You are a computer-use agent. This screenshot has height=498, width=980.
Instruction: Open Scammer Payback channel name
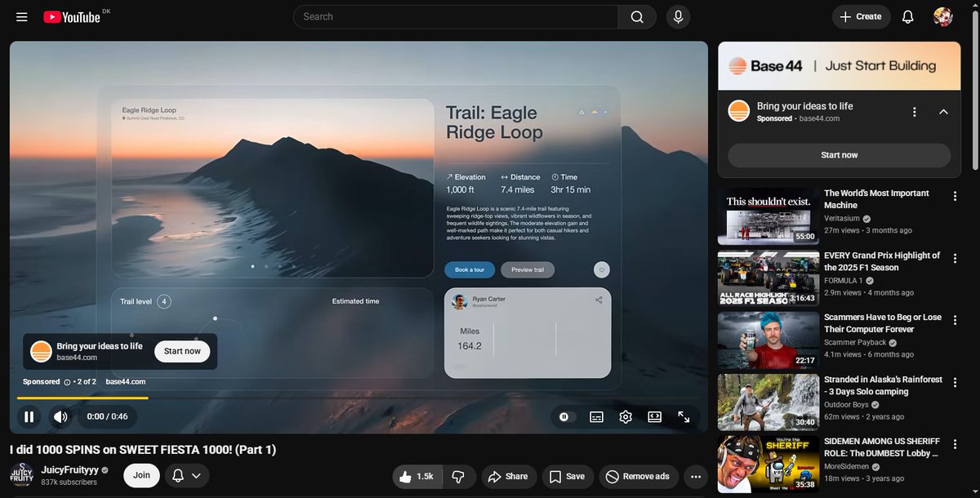855,343
